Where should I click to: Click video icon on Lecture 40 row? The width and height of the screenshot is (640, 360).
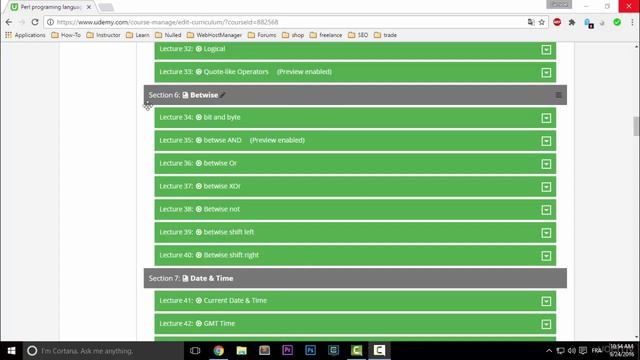coord(199,255)
